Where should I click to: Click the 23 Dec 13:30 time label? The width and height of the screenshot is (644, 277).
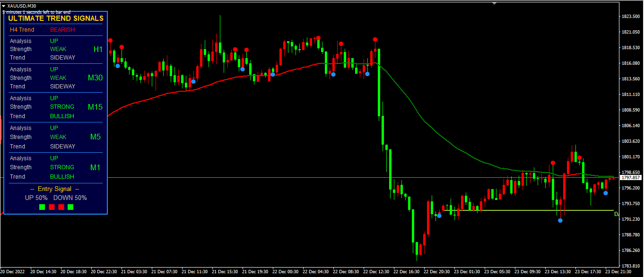[x=558, y=272]
